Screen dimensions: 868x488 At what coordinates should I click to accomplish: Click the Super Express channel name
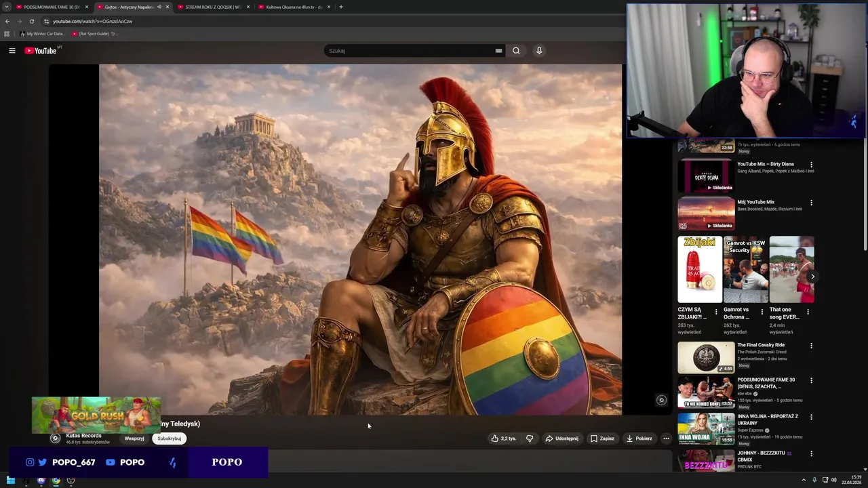(751, 430)
